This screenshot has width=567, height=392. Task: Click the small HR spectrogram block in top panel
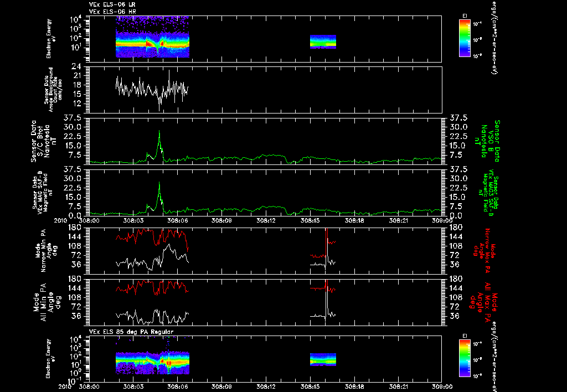point(323,42)
